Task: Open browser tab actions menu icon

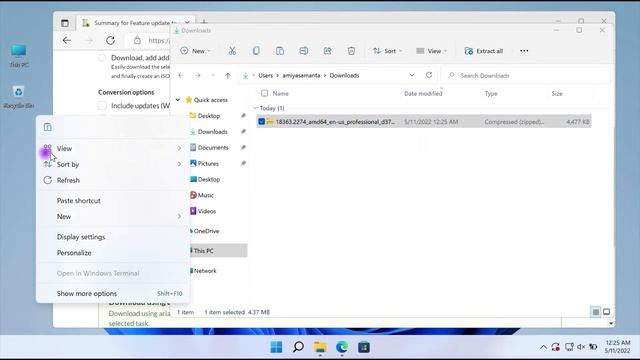Action: tap(65, 23)
